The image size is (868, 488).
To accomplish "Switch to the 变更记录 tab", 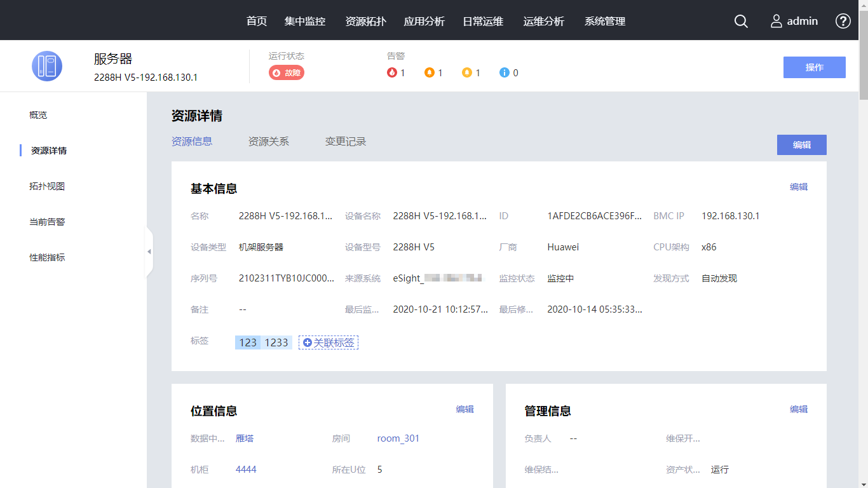I will pyautogui.click(x=346, y=141).
